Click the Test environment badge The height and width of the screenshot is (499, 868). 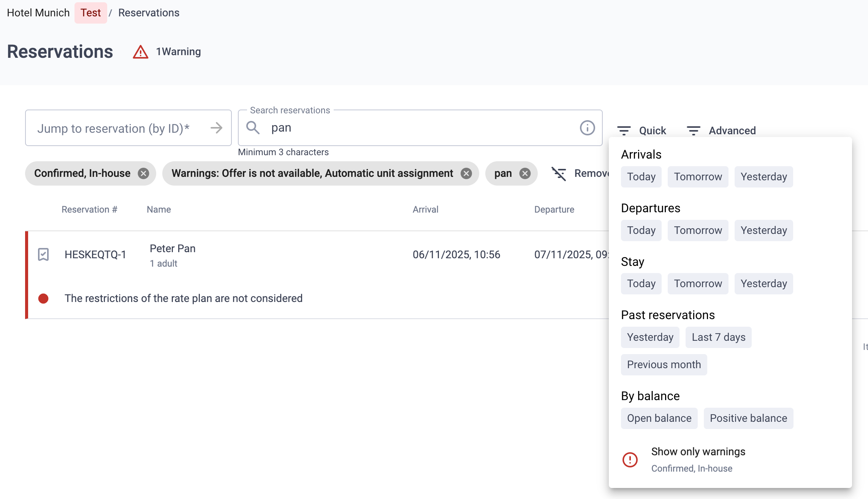90,13
